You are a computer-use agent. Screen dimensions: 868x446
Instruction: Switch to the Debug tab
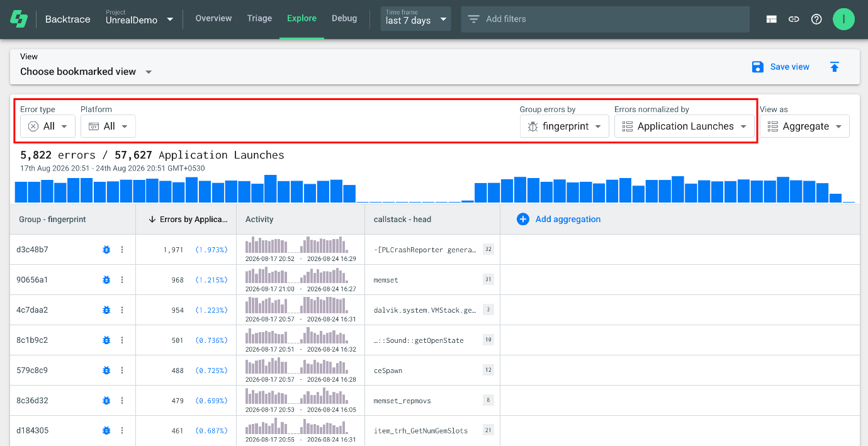[344, 19]
